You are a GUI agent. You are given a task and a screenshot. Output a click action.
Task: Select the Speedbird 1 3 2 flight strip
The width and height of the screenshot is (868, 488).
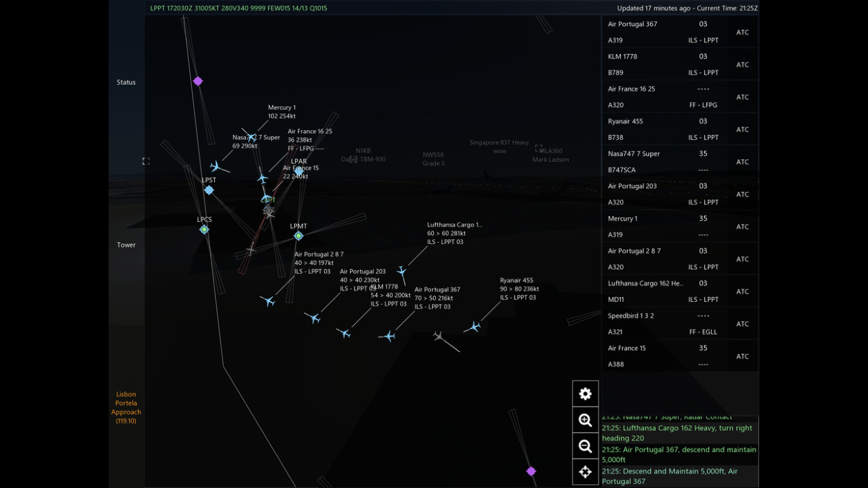(x=680, y=324)
